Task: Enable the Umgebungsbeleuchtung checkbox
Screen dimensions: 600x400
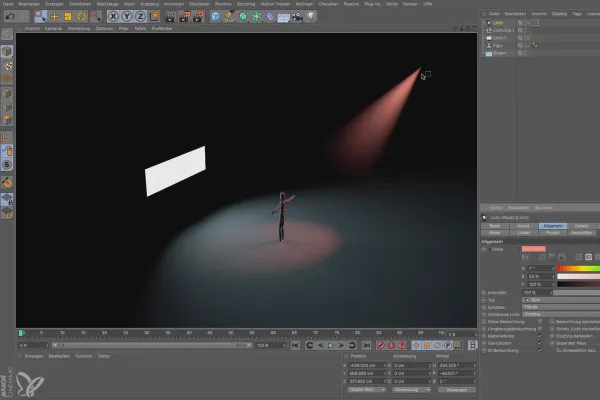Action: 540,329
